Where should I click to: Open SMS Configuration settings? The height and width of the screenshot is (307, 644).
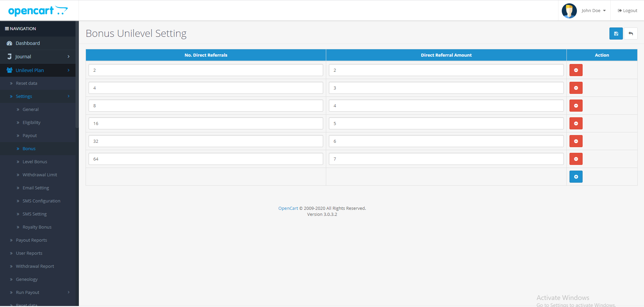[41, 201]
